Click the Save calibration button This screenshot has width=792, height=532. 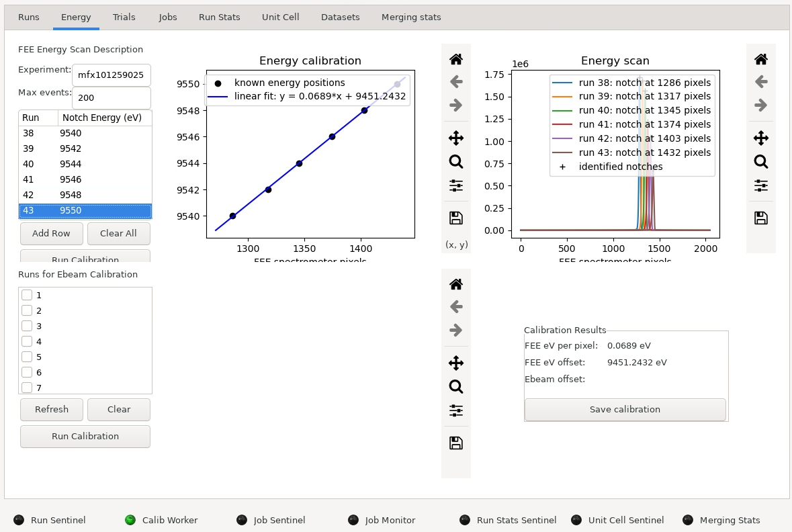[x=625, y=409]
